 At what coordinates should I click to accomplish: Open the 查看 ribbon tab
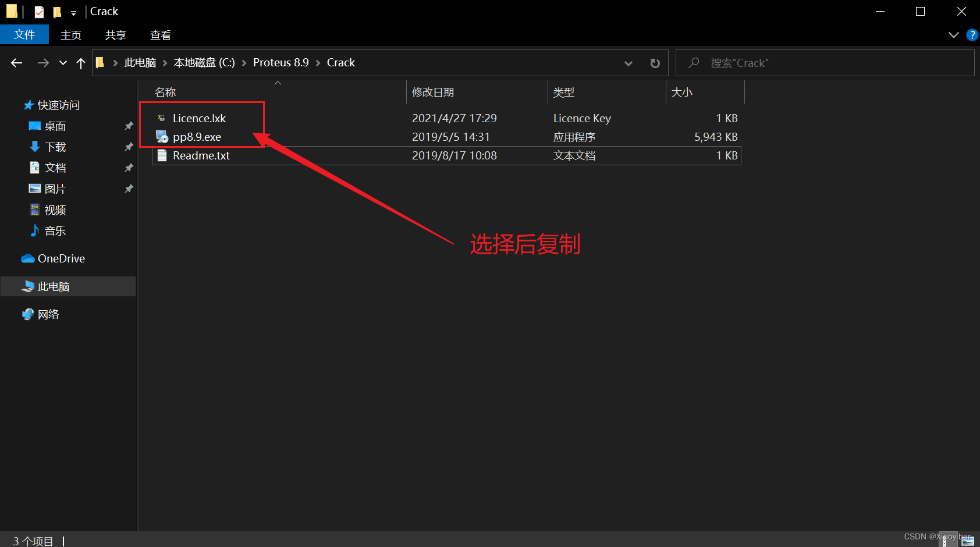point(161,35)
